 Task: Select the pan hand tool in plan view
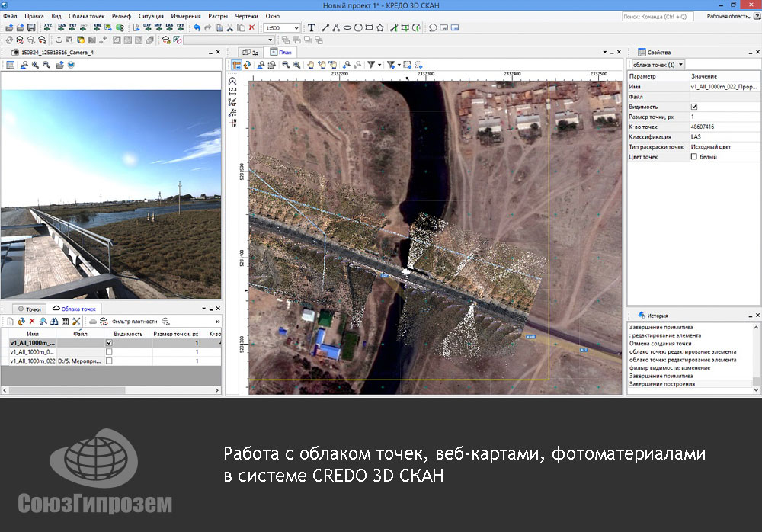coord(311,65)
